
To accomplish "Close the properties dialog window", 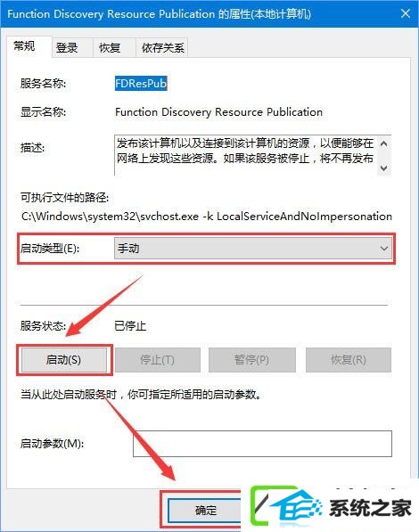I will point(406,13).
